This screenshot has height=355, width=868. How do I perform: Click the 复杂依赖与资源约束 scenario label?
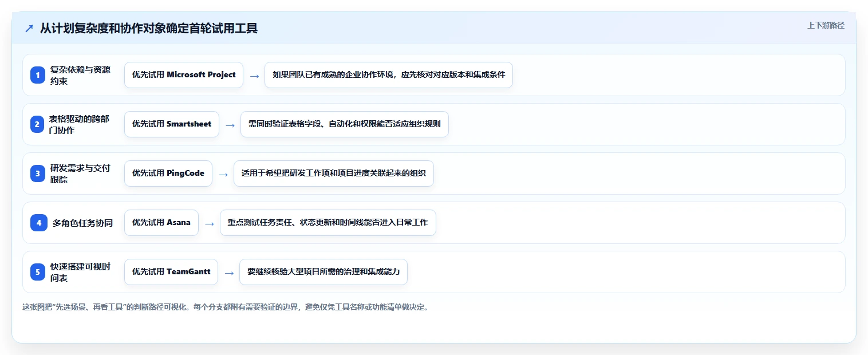click(x=81, y=75)
